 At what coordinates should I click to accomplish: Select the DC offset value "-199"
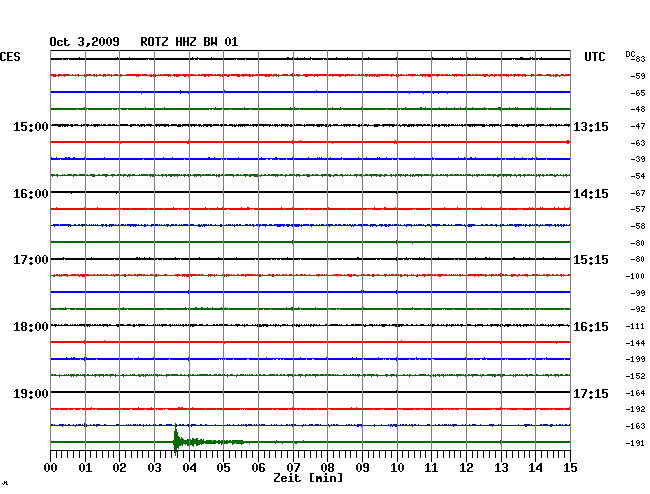635,359
